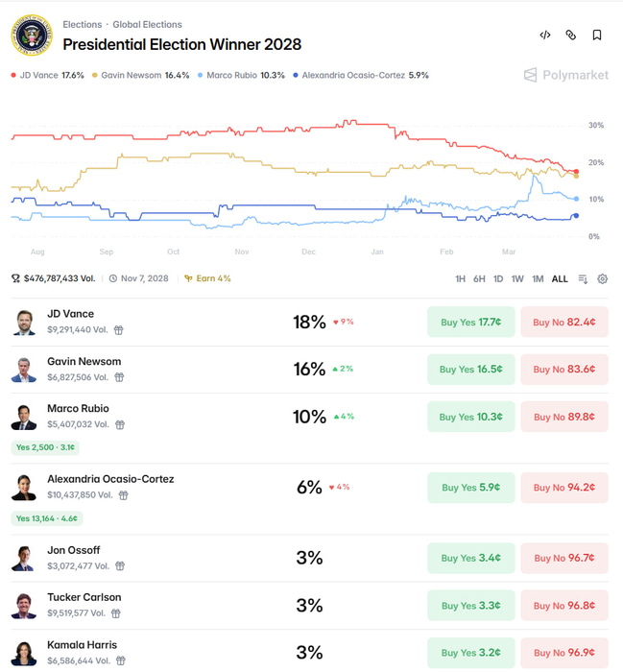Open the Global Elections breadcrumb link
Viewport: 623px width, 672px height.
[x=147, y=25]
